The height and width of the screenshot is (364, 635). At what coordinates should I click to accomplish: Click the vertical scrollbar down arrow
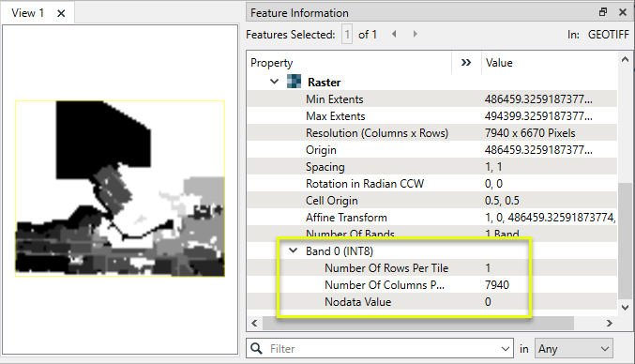pyautogui.click(x=625, y=308)
